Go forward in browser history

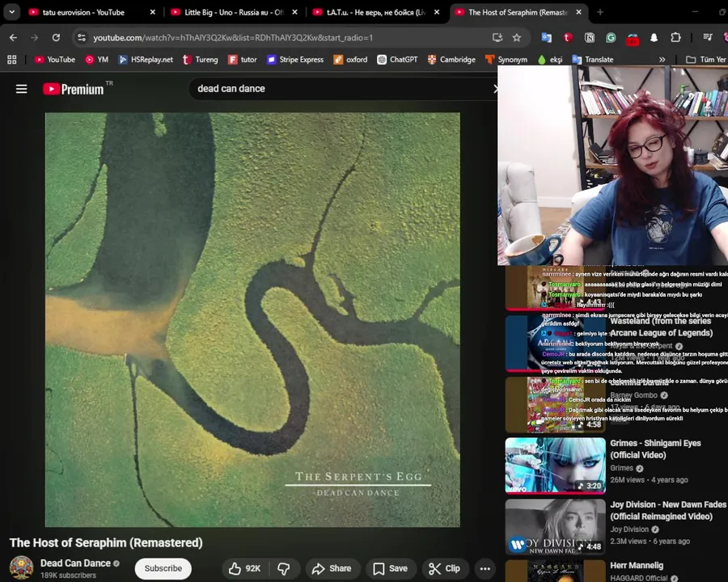coord(34,38)
